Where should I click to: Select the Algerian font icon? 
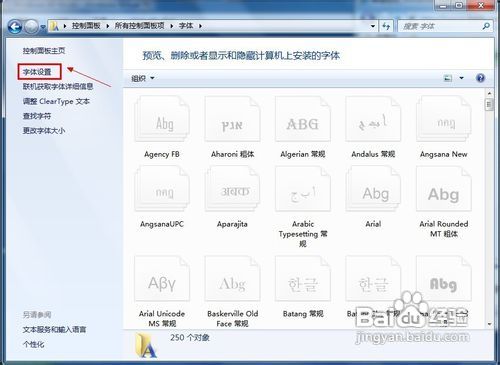pos(303,119)
